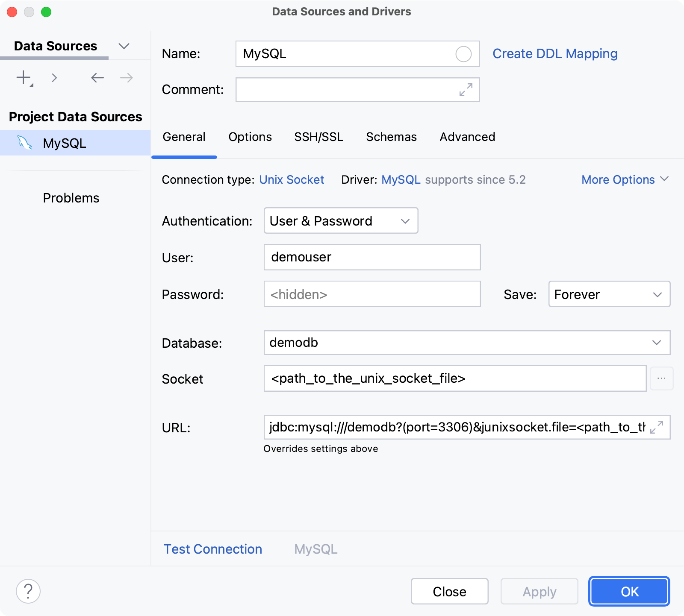Image resolution: width=684 pixels, height=616 pixels.
Task: Open the Authentication dropdown
Action: tap(340, 221)
